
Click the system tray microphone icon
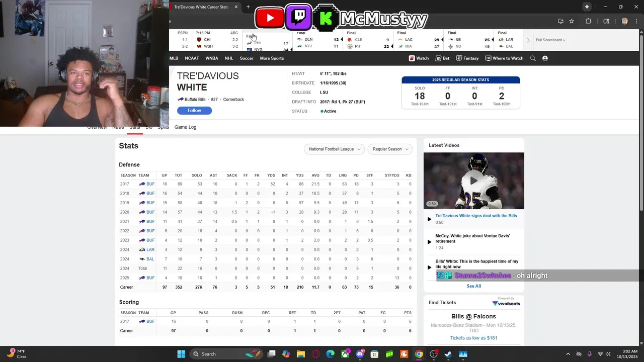pyautogui.click(x=590, y=354)
